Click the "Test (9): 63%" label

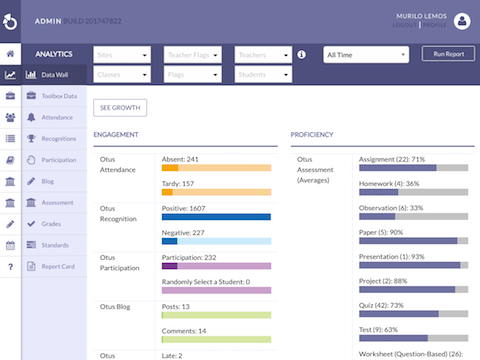point(378,330)
